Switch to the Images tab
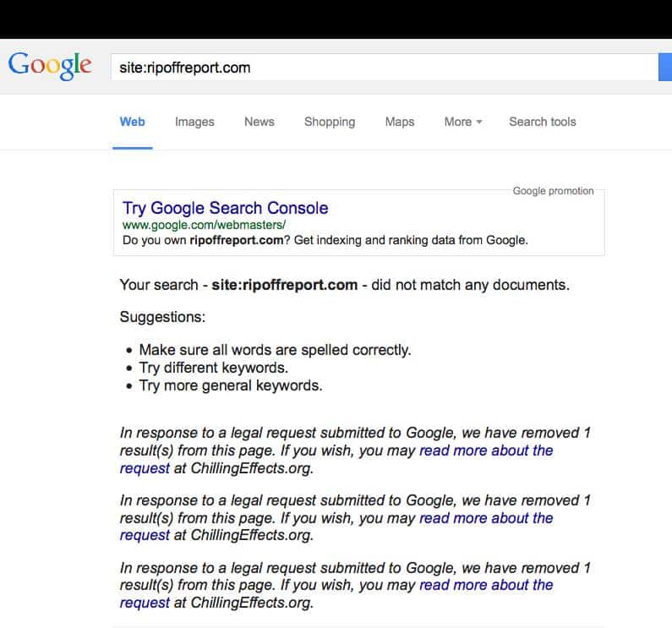Viewport: 672px width, 628px height. (x=194, y=123)
